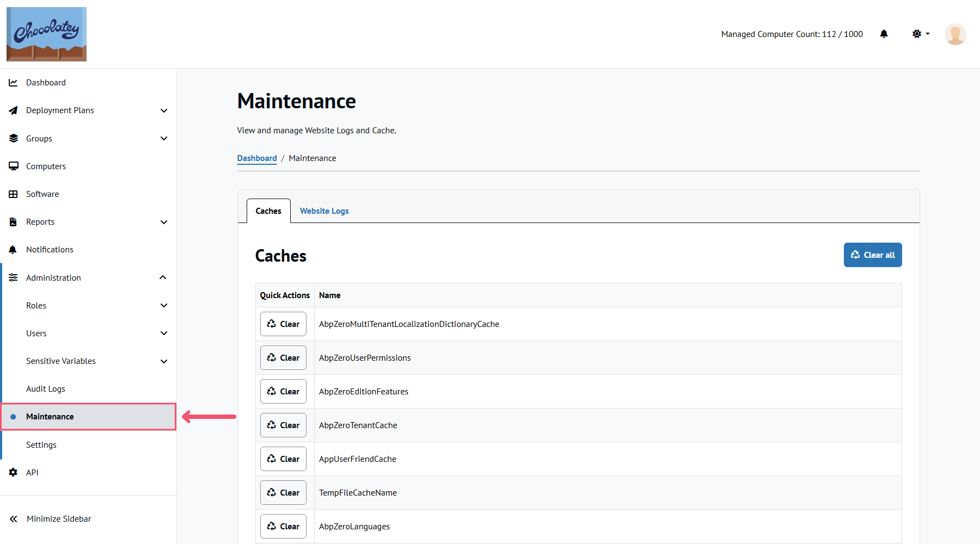This screenshot has width=980, height=544.
Task: Click the Caches section heading
Action: [x=281, y=256]
